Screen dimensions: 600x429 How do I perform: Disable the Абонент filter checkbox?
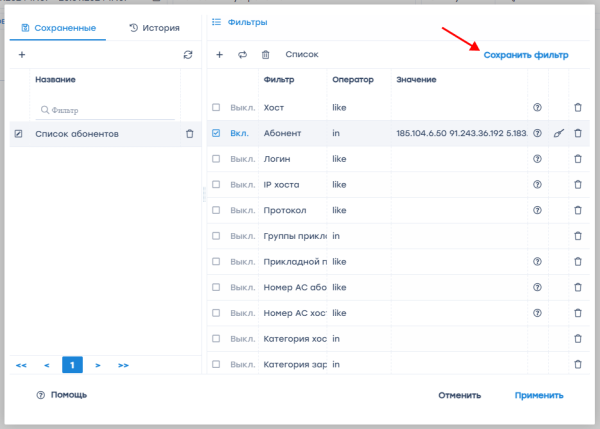point(216,133)
